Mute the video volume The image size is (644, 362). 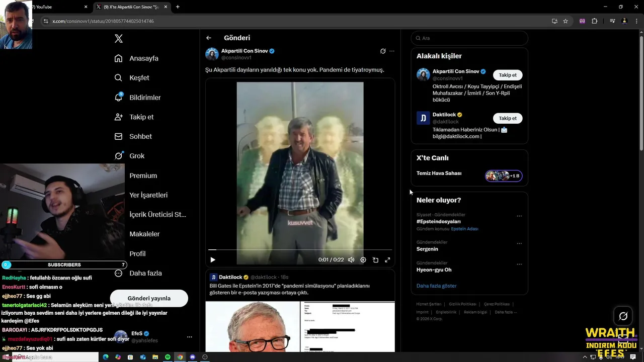[x=351, y=260]
